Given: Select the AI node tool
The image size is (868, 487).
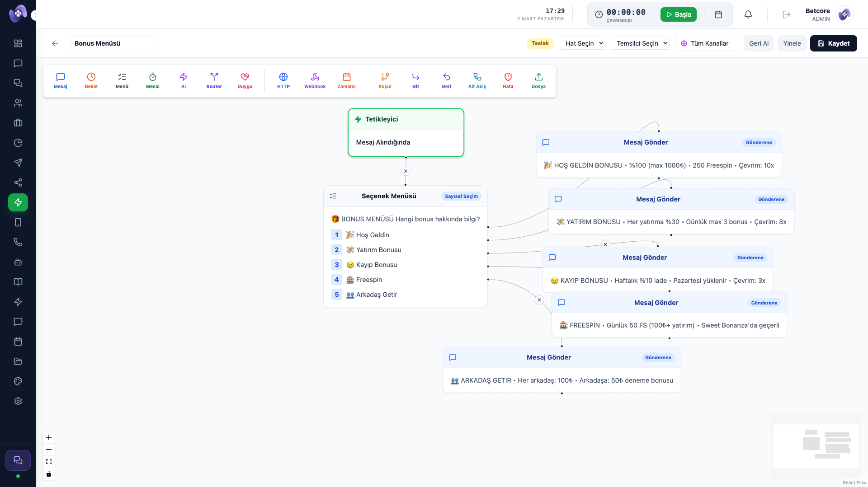Looking at the screenshot, I should 183,80.
